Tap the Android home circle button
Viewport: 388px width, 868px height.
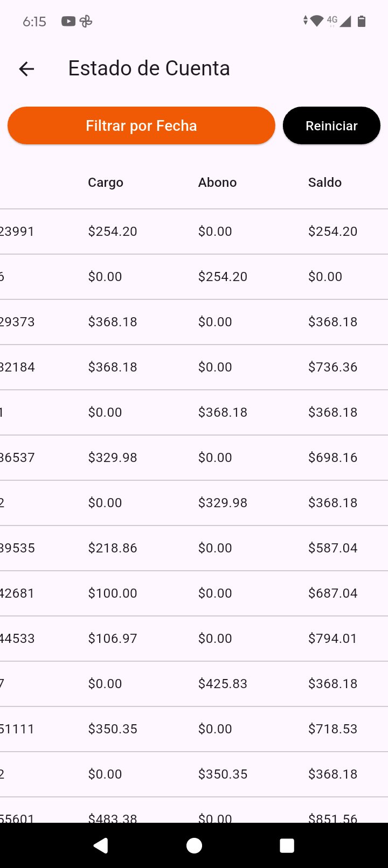point(194,845)
